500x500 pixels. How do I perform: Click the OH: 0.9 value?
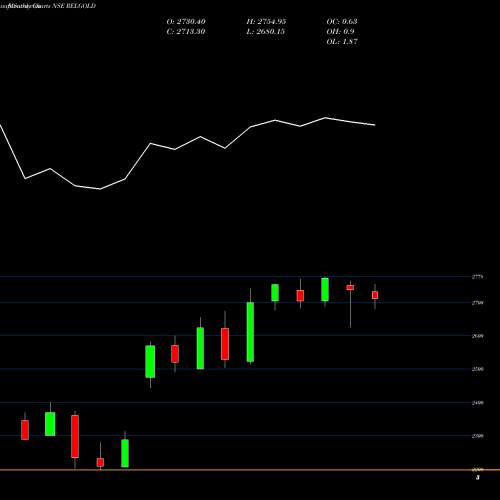(x=340, y=32)
